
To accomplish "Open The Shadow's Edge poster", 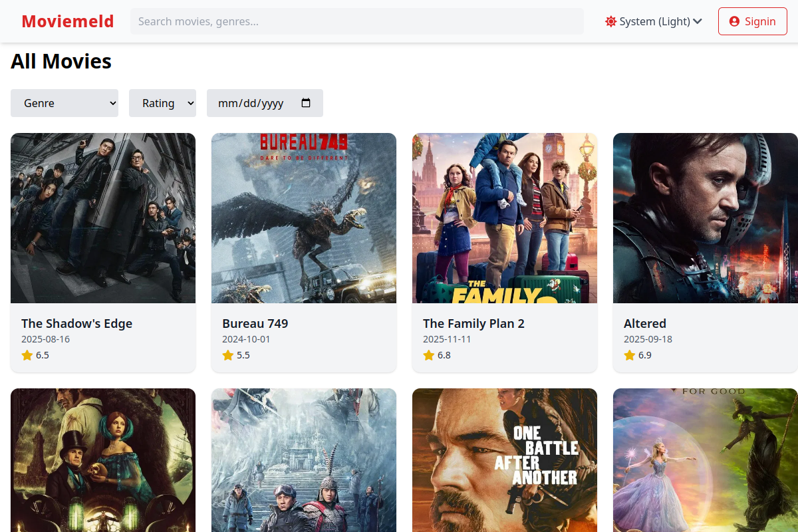I will pos(103,218).
